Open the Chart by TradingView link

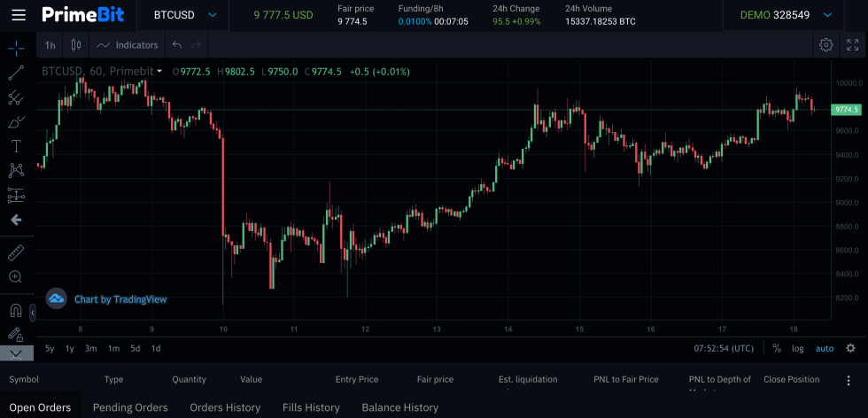click(x=107, y=299)
